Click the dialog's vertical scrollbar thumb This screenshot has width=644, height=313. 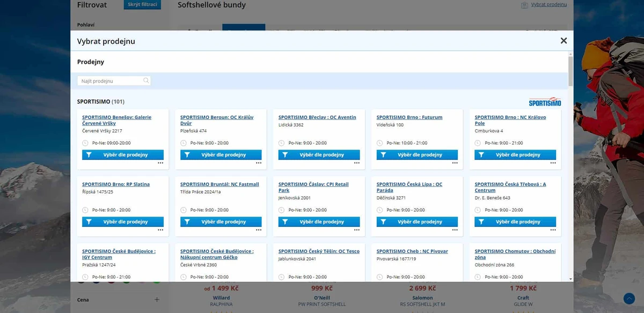570,71
